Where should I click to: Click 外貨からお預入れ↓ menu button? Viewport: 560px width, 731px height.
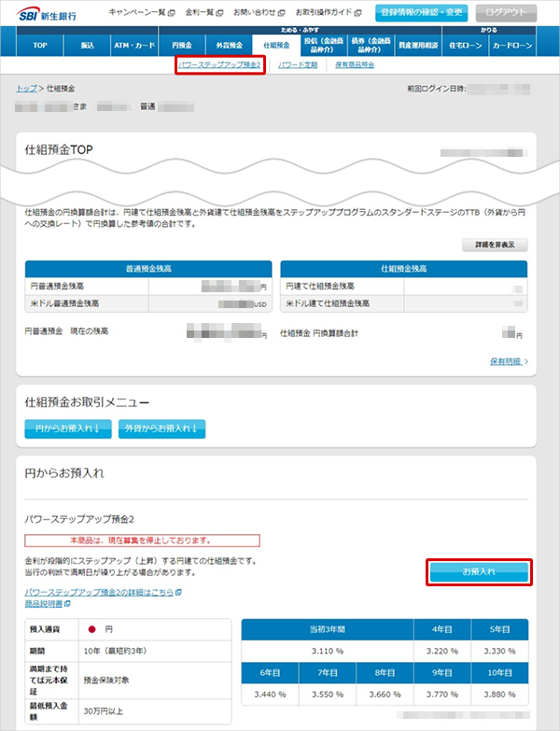coord(161,429)
